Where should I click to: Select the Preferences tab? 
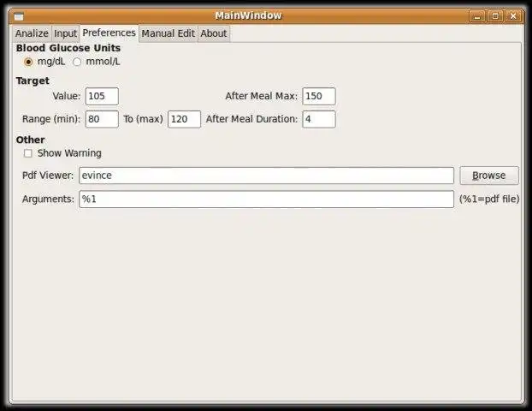point(109,33)
